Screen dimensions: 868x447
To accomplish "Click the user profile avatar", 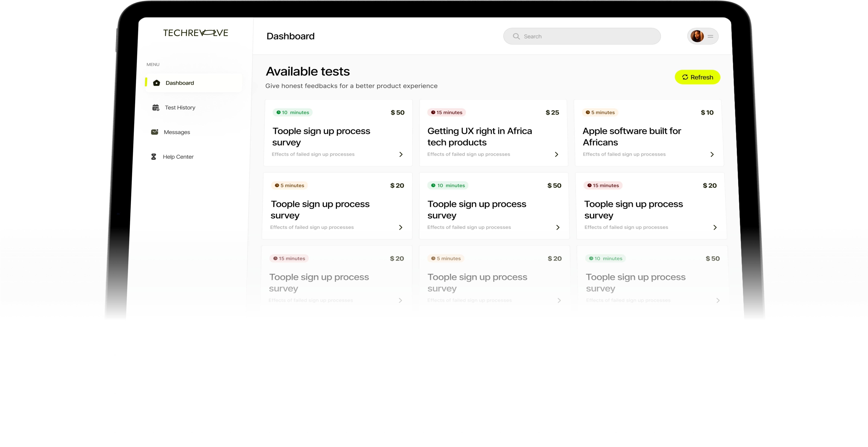I will 697,36.
